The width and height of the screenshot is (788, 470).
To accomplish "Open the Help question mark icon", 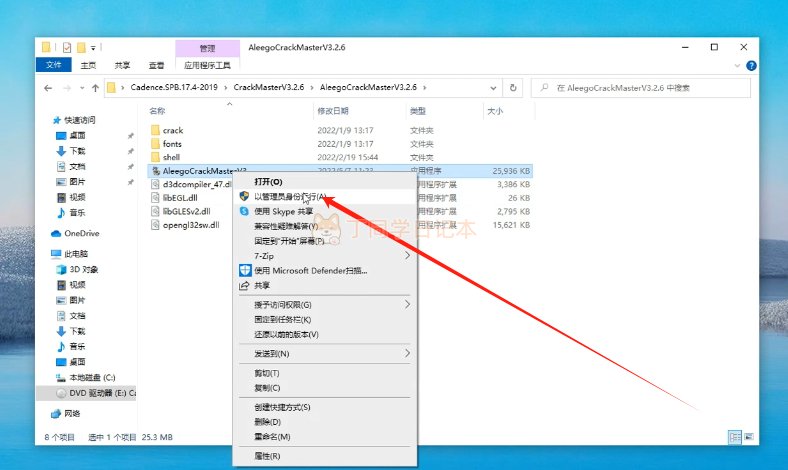I will pos(751,65).
